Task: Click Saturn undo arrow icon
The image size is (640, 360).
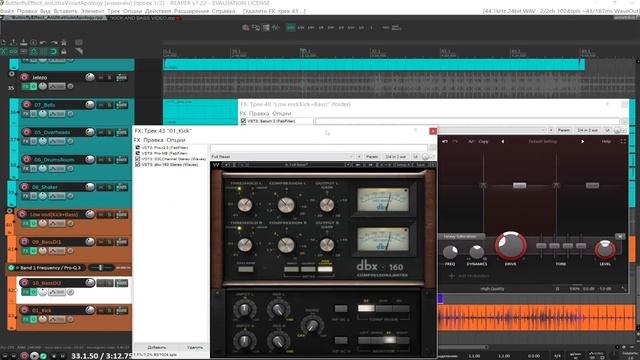Action: coord(445,142)
